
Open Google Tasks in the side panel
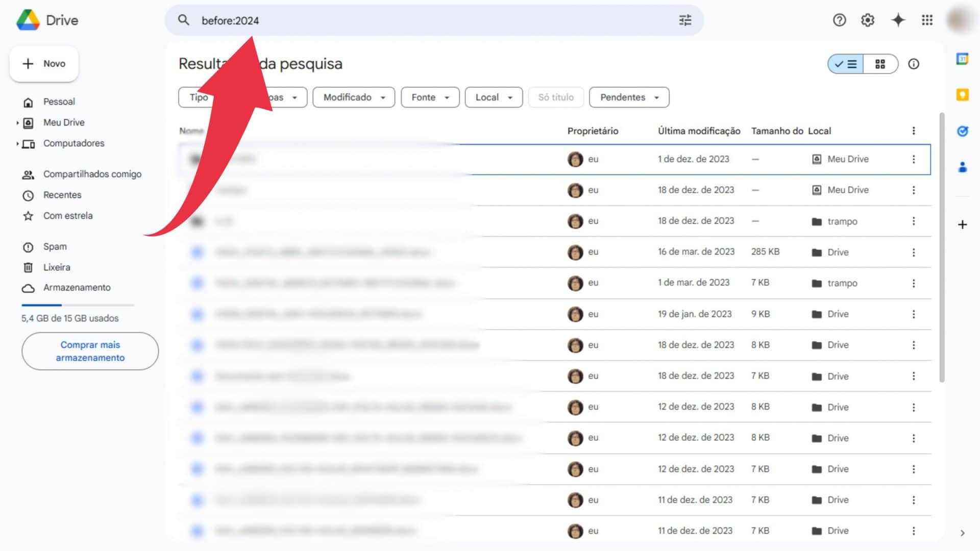963,131
